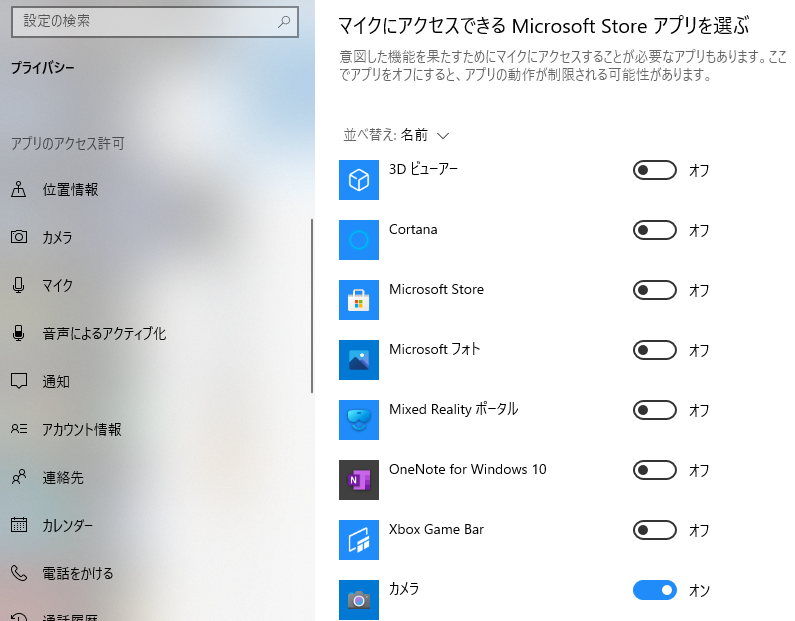
Task: Enable microphone for Xbox Game Bar
Action: [655, 530]
